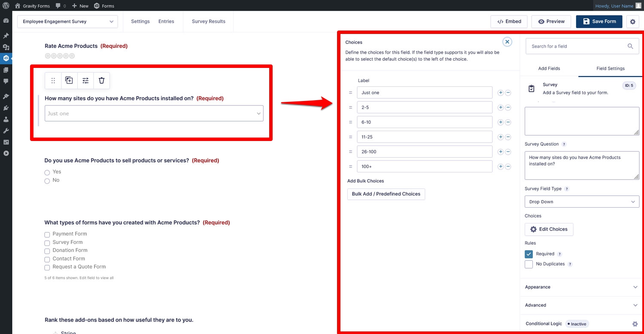Open the Employee Engagement Survey form switcher
644x334 pixels.
[x=67, y=21]
